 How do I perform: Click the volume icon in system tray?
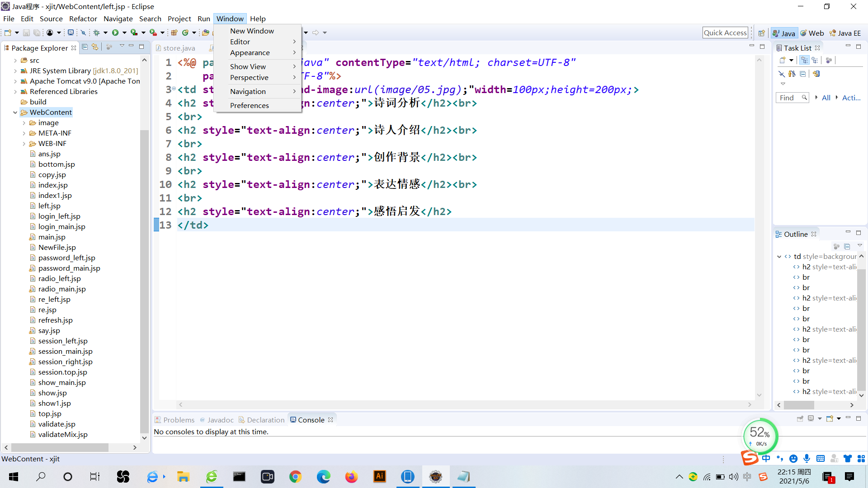(733, 477)
